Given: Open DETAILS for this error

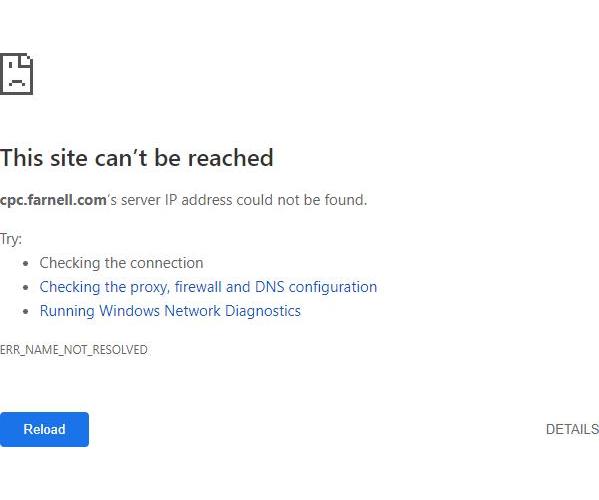Looking at the screenshot, I should point(572,429).
